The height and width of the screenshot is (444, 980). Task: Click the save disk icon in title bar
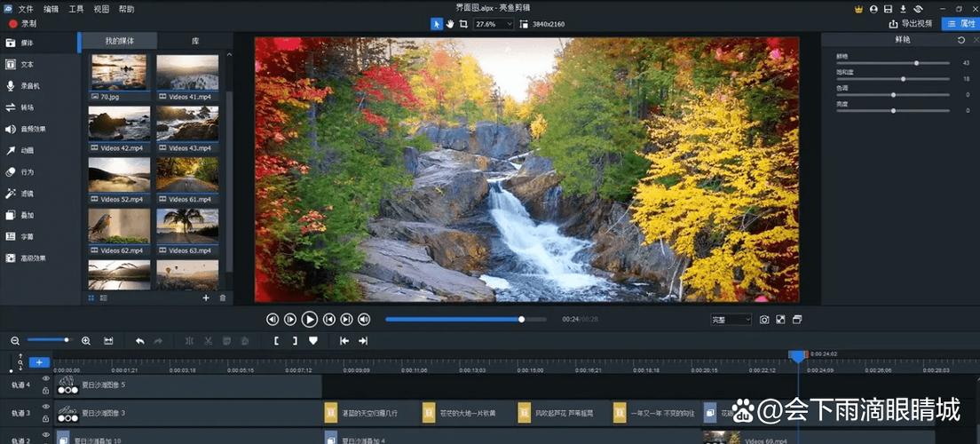(x=888, y=9)
